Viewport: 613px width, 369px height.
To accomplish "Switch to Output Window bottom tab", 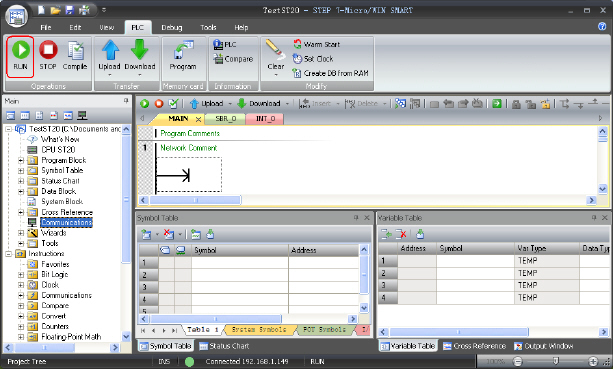I will [544, 346].
